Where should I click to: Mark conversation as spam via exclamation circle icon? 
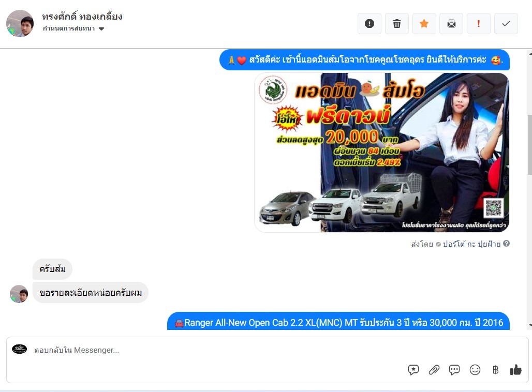coord(369,23)
